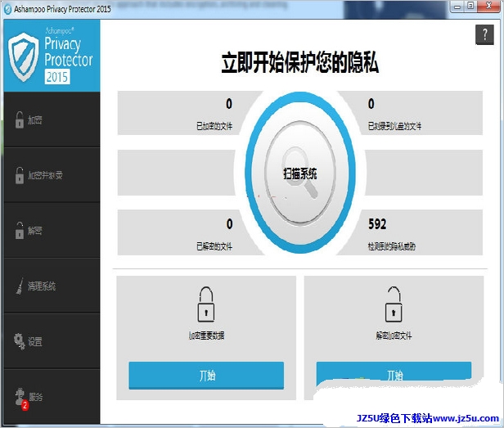The height and width of the screenshot is (428, 504).
Task: Click the 已加密的文件 counter
Action: tap(180, 113)
